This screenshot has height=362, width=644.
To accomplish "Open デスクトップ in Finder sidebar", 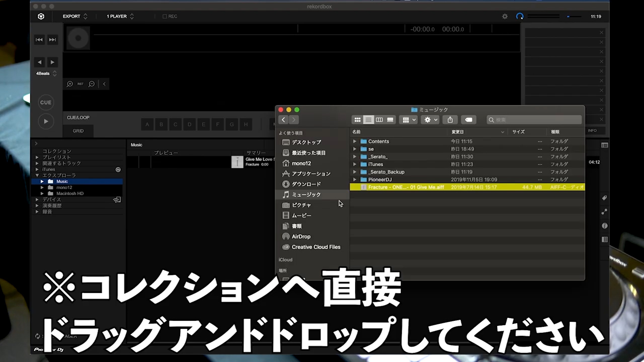I will 306,142.
